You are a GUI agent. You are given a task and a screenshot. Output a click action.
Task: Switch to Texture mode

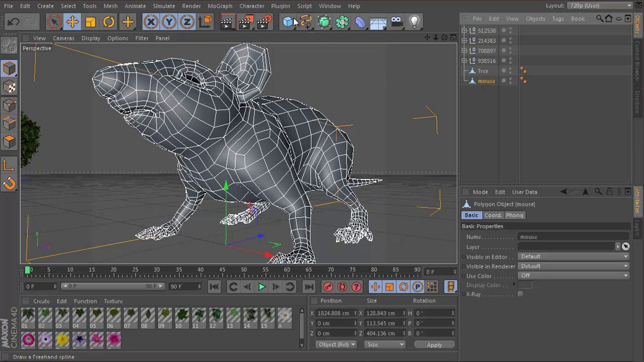pos(9,87)
